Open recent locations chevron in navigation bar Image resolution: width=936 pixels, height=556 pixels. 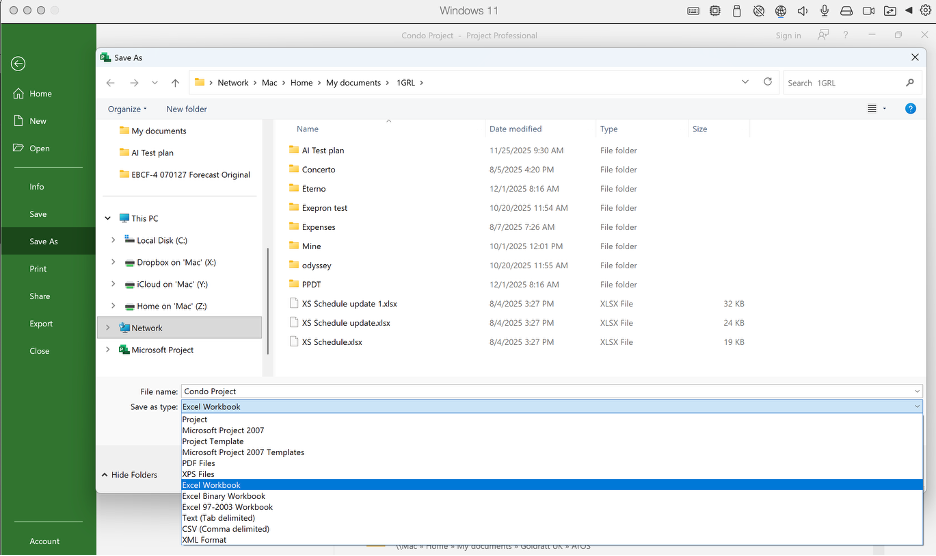[155, 83]
